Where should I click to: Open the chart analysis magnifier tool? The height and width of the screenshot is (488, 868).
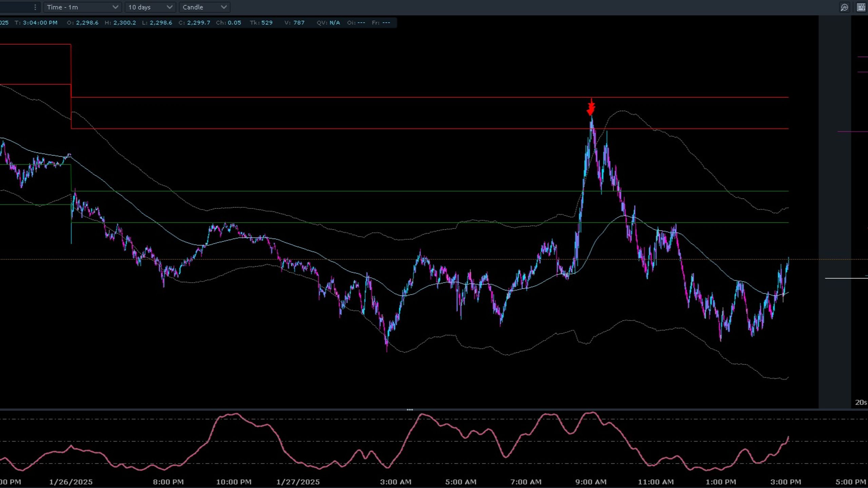pyautogui.click(x=844, y=7)
